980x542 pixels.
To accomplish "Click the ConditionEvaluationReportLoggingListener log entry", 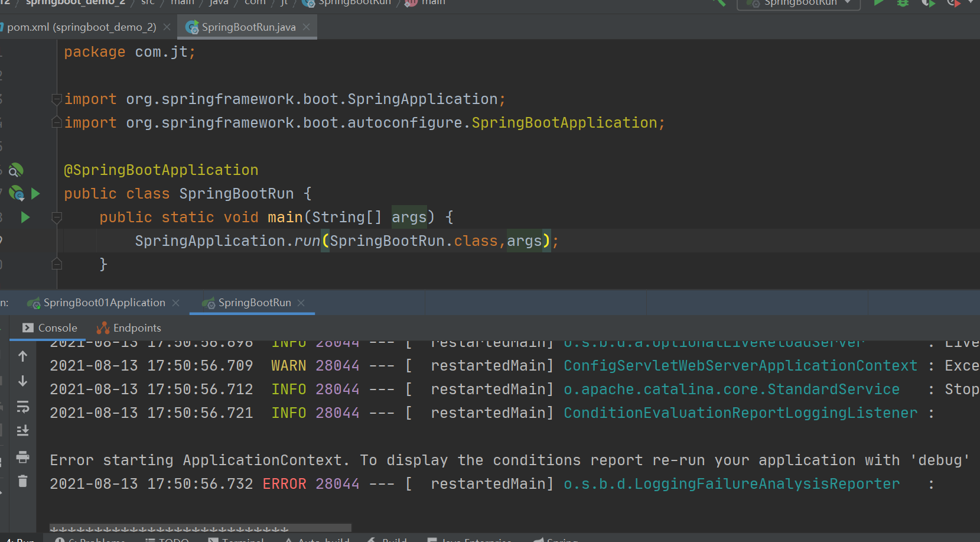I will [x=740, y=413].
